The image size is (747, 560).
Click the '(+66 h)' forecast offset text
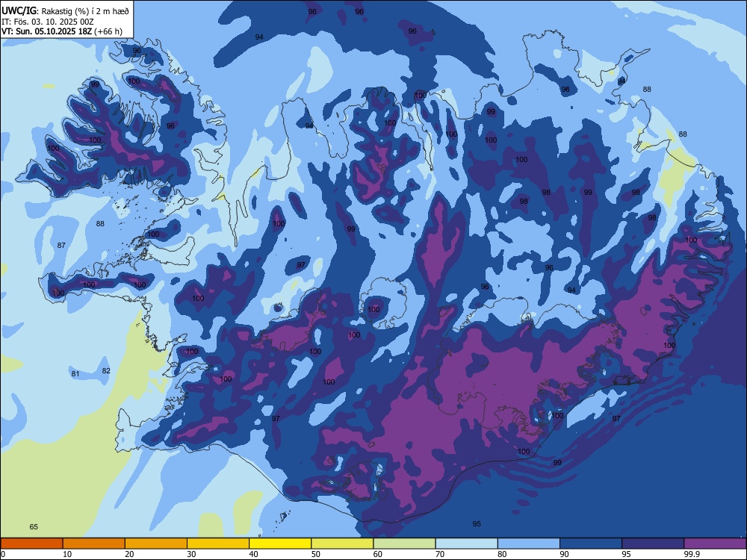coord(108,31)
